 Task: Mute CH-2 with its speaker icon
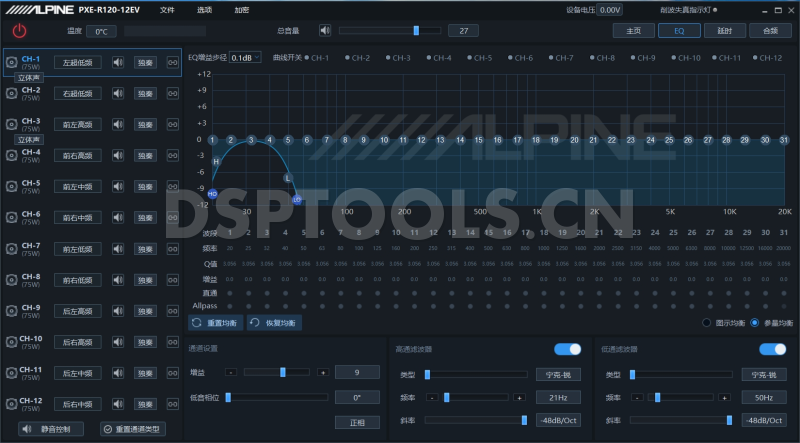[118, 93]
